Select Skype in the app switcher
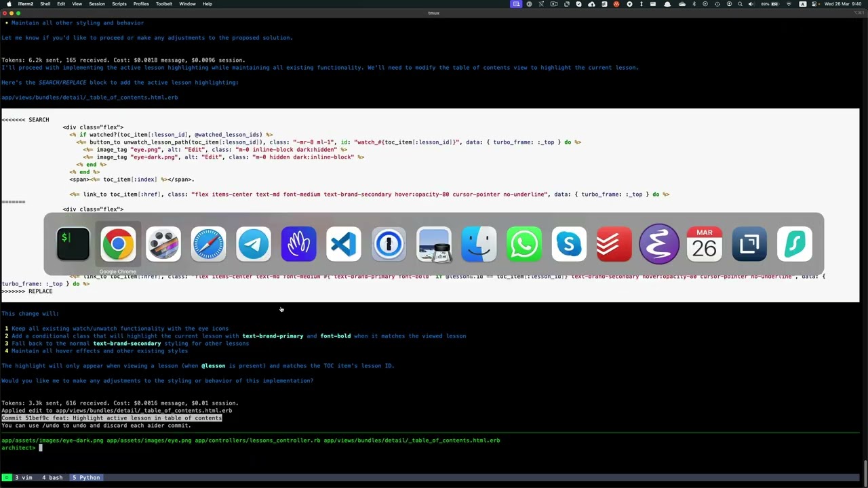The height and width of the screenshot is (488, 868). click(x=569, y=244)
